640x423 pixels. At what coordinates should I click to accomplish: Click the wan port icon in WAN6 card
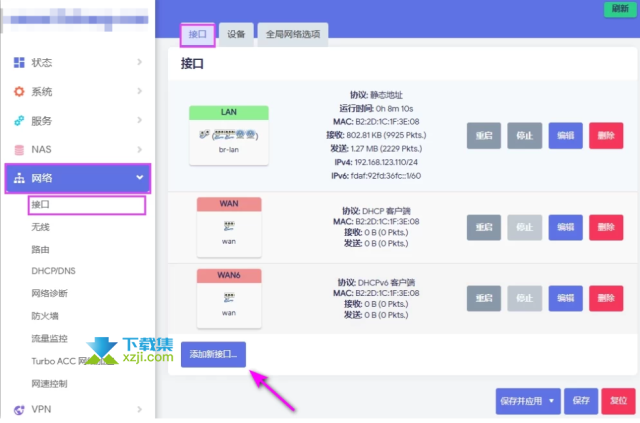(229, 297)
